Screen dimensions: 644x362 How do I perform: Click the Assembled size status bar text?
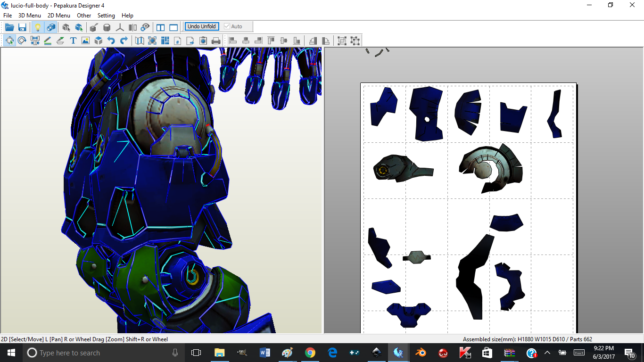(528, 339)
